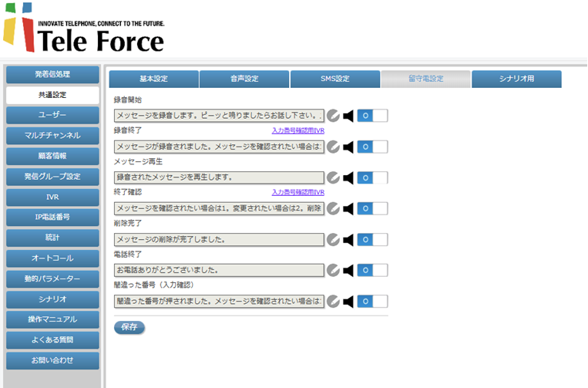
Task: Play speaker icon for 録音開始 message
Action: (x=348, y=116)
